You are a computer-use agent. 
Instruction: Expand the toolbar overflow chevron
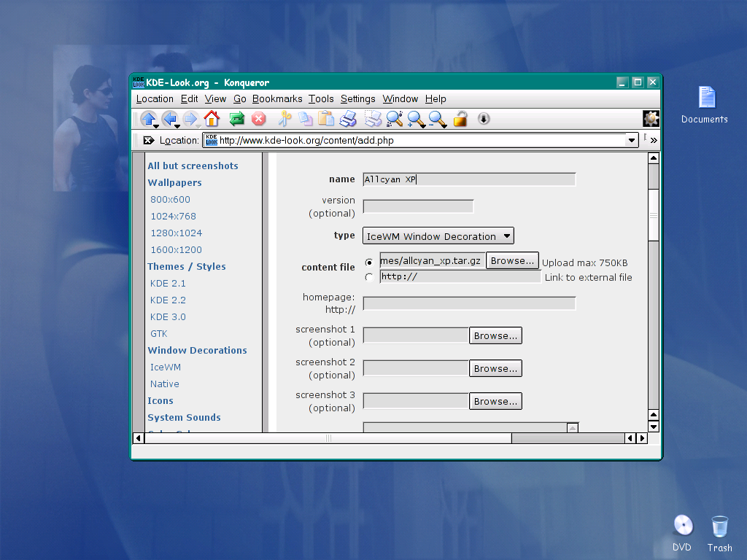(654, 141)
